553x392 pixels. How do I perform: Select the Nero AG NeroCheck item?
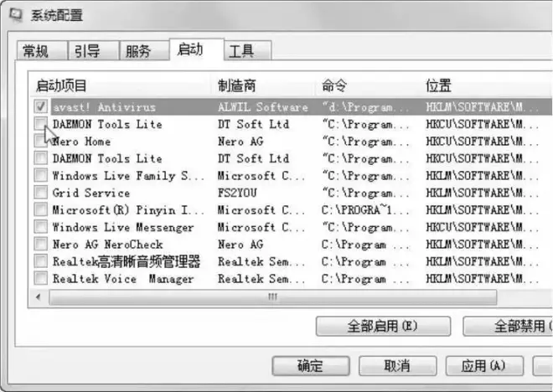(x=107, y=245)
